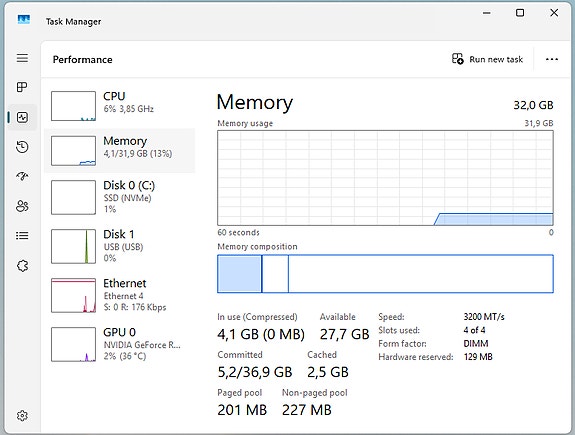Select the GPU 0 NVIDIA GeForce item
This screenshot has height=435, width=575.
[x=120, y=344]
